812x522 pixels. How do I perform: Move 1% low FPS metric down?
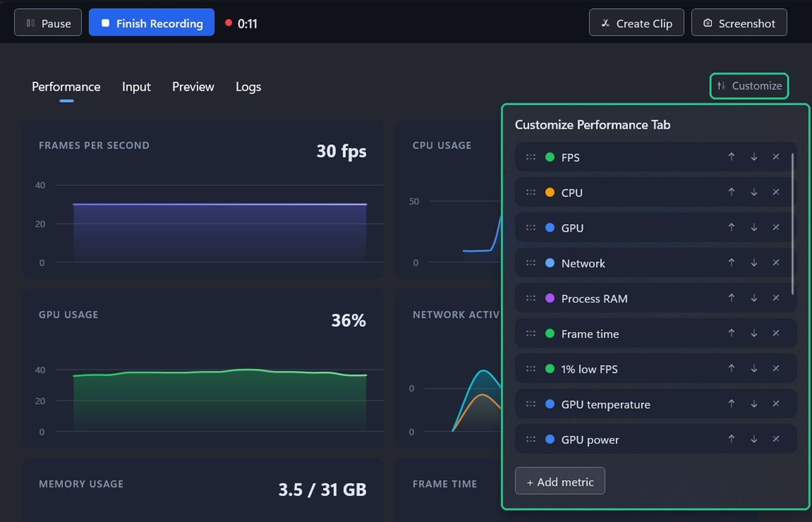754,368
